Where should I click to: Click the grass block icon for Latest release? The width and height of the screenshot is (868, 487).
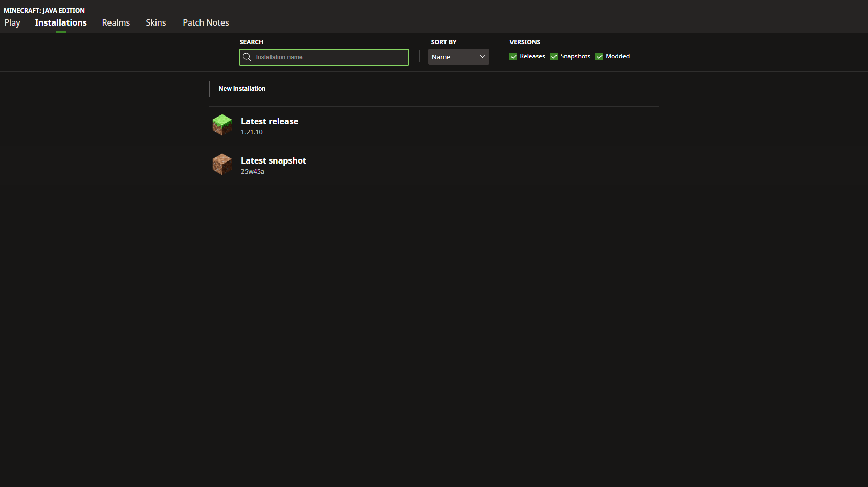222,125
